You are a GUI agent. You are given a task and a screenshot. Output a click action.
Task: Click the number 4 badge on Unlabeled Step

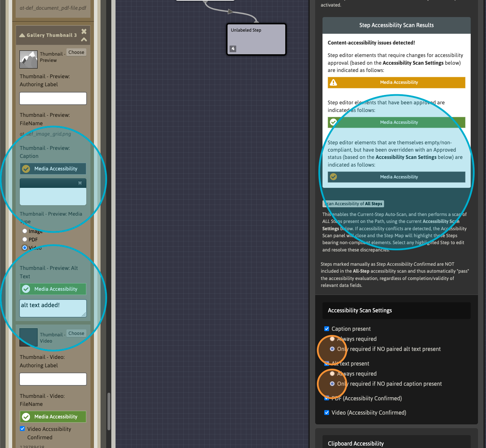pos(233,49)
